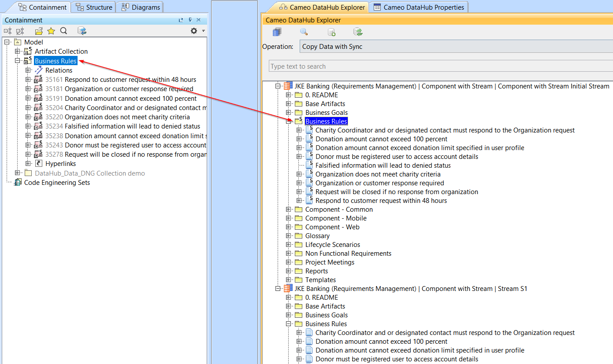Switch to the Structure tab
This screenshot has width=613, height=364.
(x=94, y=7)
